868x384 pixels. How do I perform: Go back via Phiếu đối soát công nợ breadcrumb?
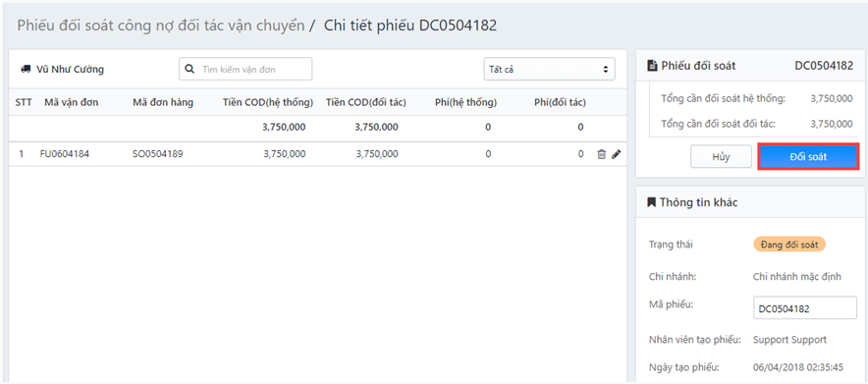(x=160, y=26)
